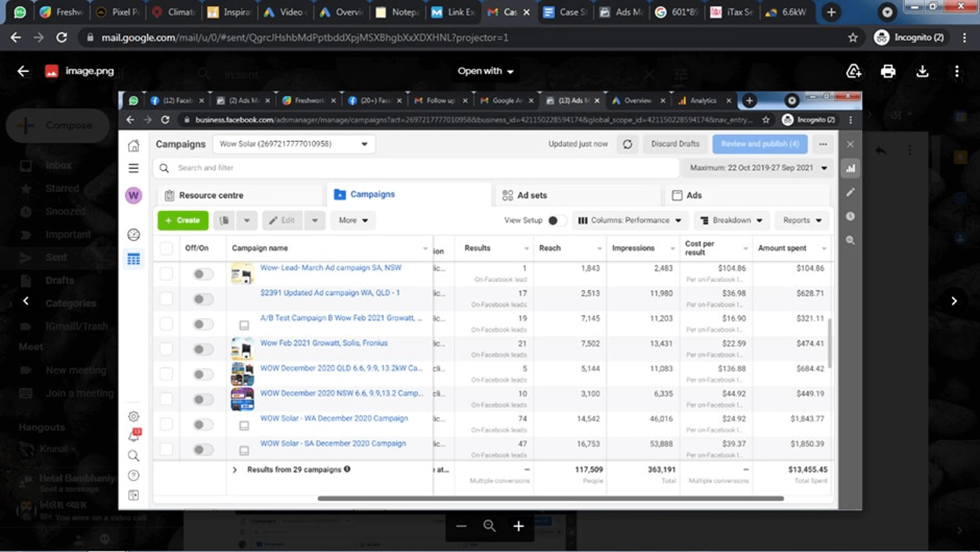This screenshot has height=552, width=980.
Task: Go back using viewer back arrow
Action: pyautogui.click(x=23, y=71)
